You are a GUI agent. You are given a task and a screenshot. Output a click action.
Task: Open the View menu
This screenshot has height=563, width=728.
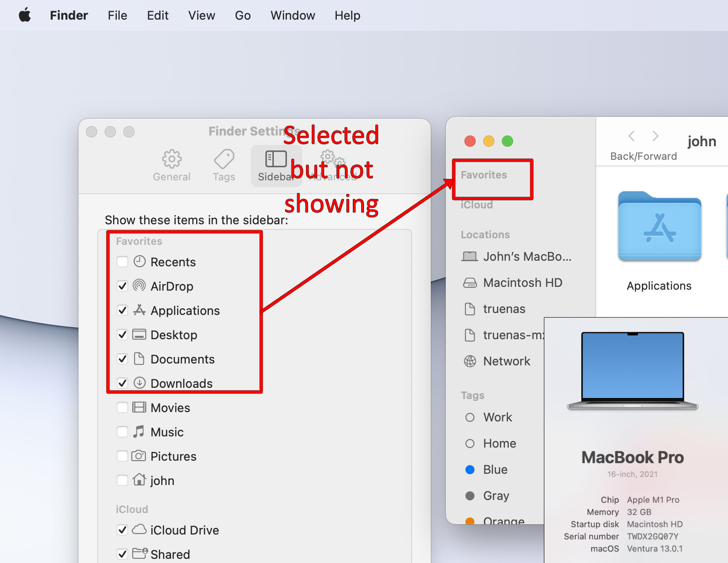[201, 15]
